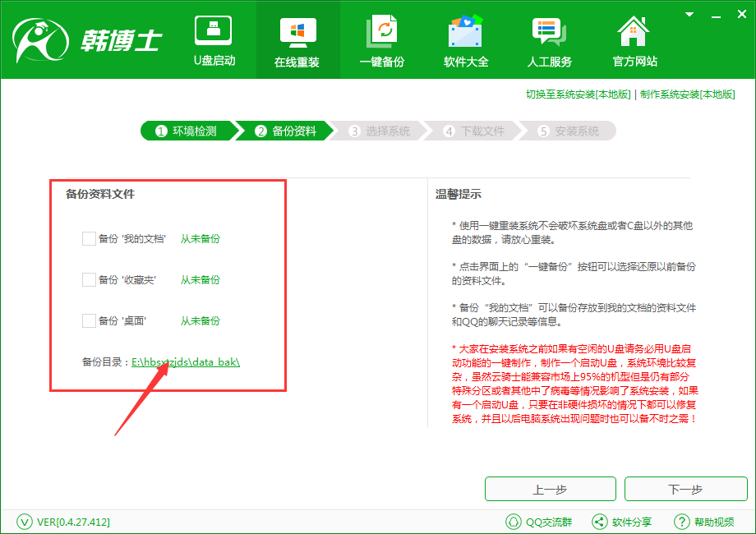Click step 2 备份资料 progress marker
Viewport: 756px width, 534px height.
[285, 131]
